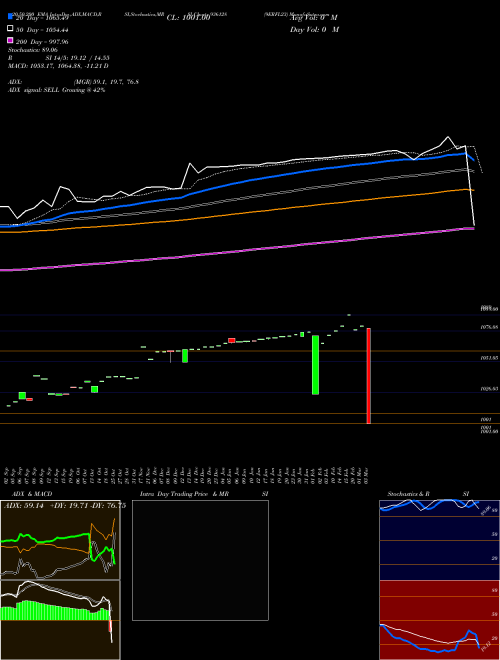Image resolution: width=500 pixels, height=660 pixels.
Task: Click the 1076.88 price axis label
Action: click(489, 327)
